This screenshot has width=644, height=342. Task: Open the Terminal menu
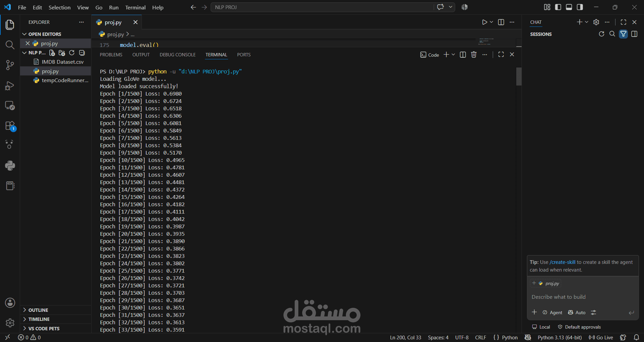tap(136, 7)
